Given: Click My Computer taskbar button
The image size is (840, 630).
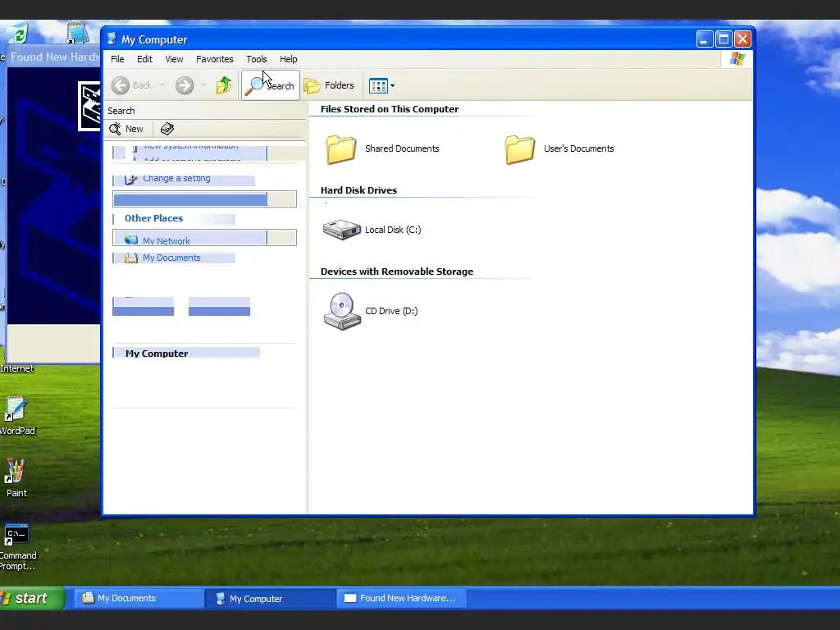Looking at the screenshot, I should 270,598.
